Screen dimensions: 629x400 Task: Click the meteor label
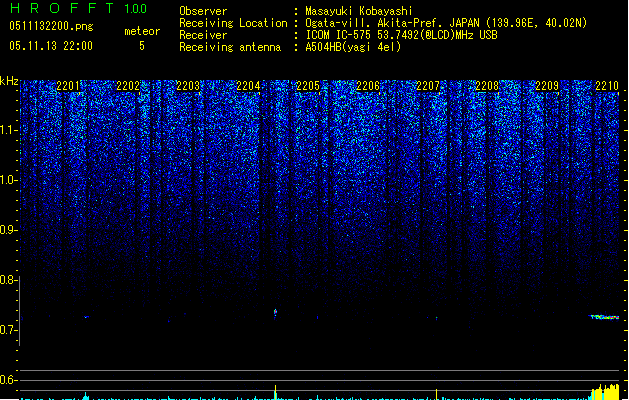(x=142, y=31)
